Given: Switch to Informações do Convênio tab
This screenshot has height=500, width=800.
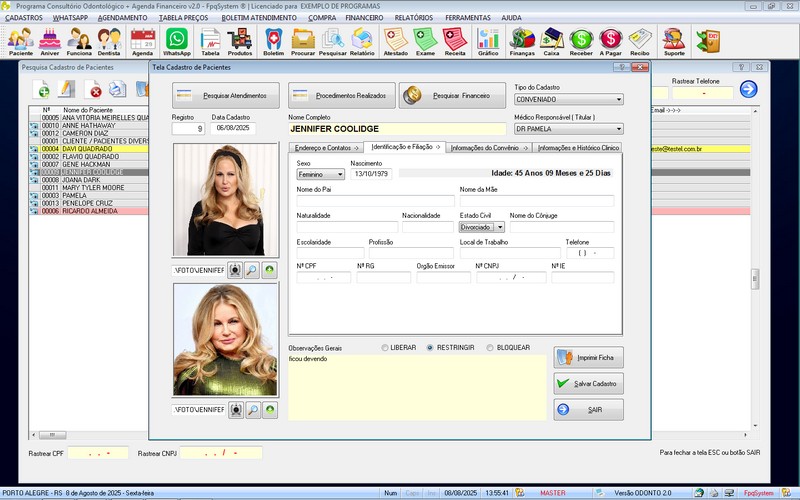Looking at the screenshot, I should tap(487, 147).
